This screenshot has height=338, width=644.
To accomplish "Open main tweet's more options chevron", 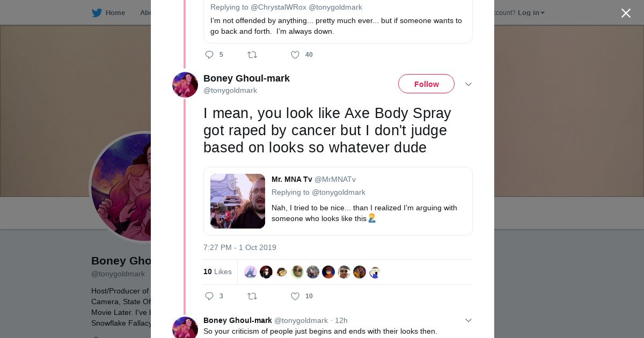I will (468, 85).
